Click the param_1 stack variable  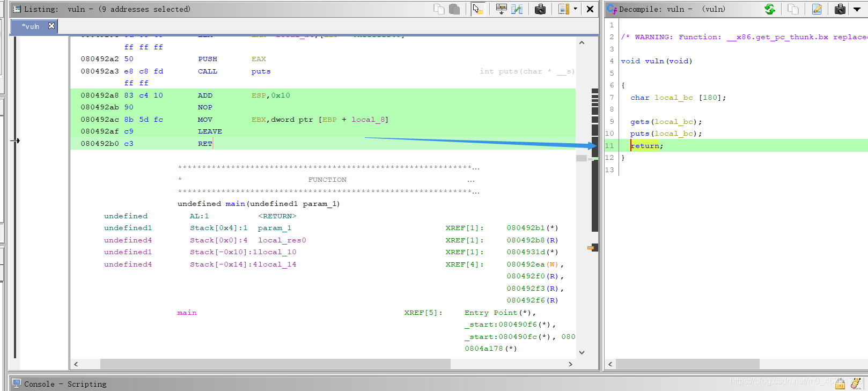(274, 228)
